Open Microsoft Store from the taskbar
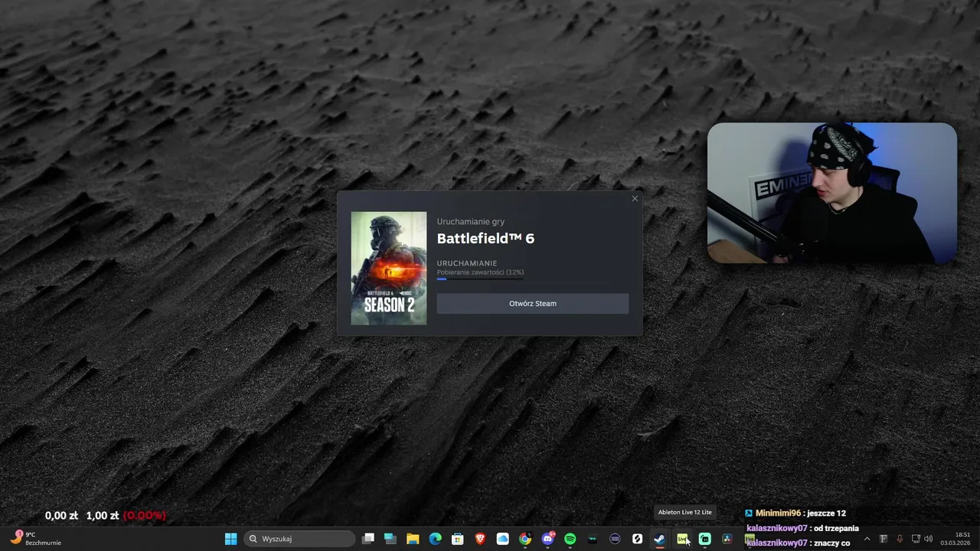Image resolution: width=980 pixels, height=551 pixels. tap(458, 539)
